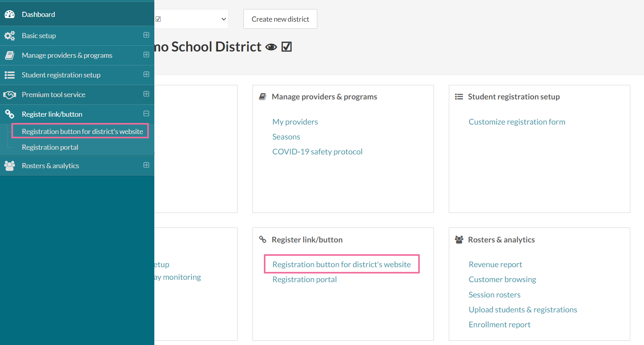Select Registration portal in the sidebar

coord(50,147)
